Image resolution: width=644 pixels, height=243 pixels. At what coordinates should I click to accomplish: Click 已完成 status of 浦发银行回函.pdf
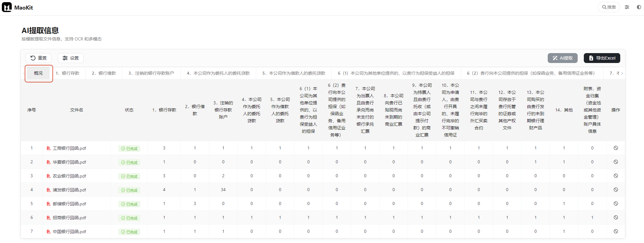coord(129,191)
